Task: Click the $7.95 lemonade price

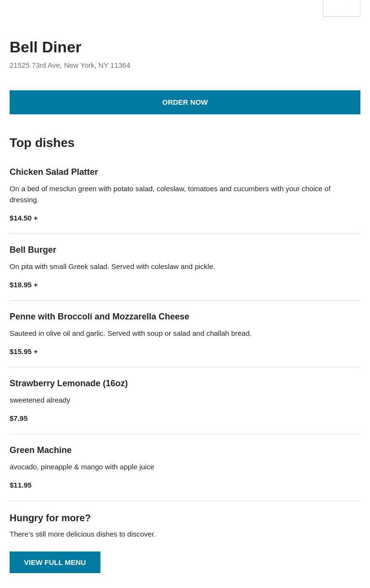Action: (19, 418)
